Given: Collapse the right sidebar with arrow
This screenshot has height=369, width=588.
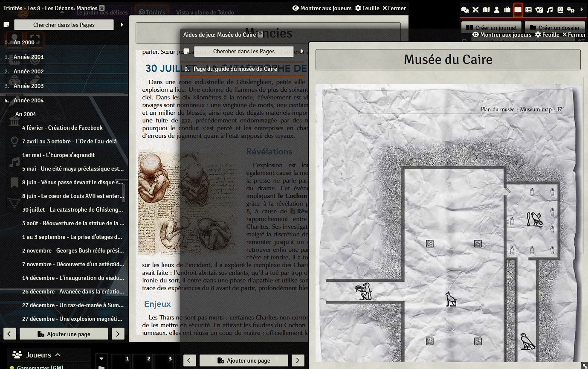Looking at the screenshot, I should tap(582, 9).
